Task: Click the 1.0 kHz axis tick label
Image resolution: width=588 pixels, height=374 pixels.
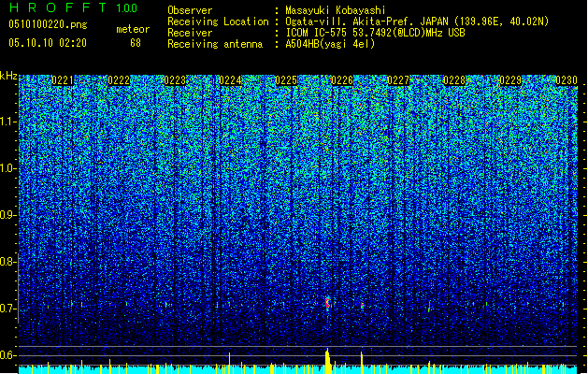Action: (7, 168)
